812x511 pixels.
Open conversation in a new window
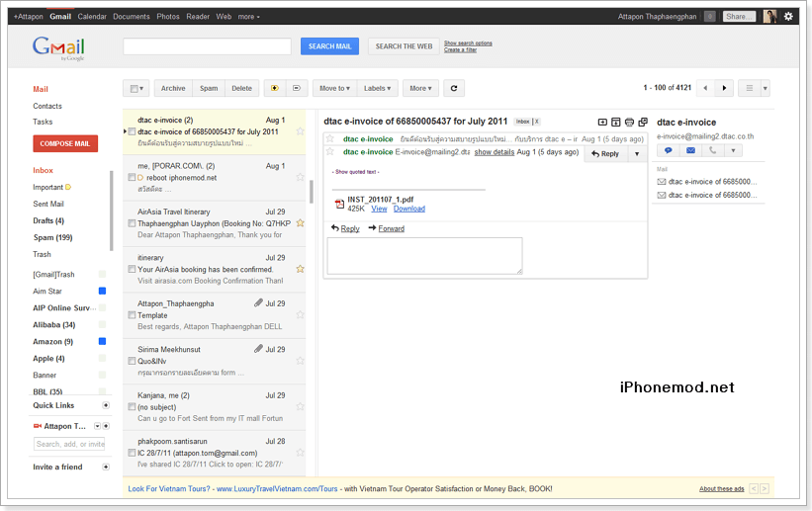[x=643, y=123]
